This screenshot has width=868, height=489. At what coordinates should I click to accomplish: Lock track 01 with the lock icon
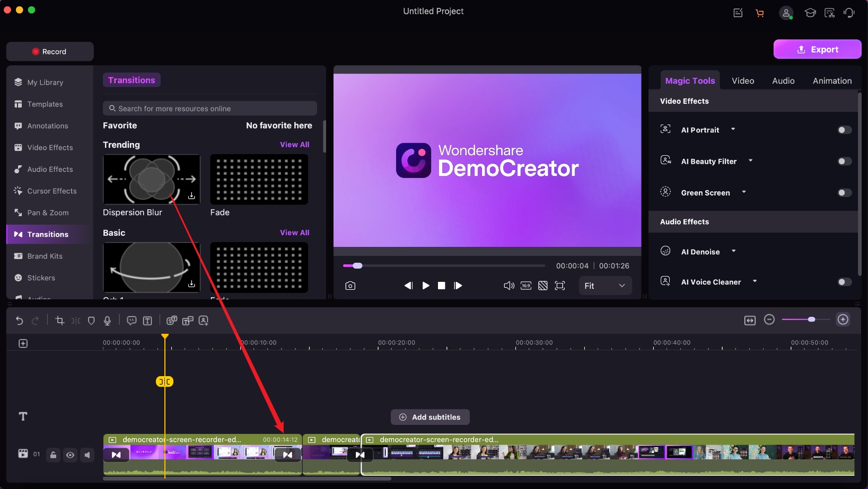click(53, 455)
